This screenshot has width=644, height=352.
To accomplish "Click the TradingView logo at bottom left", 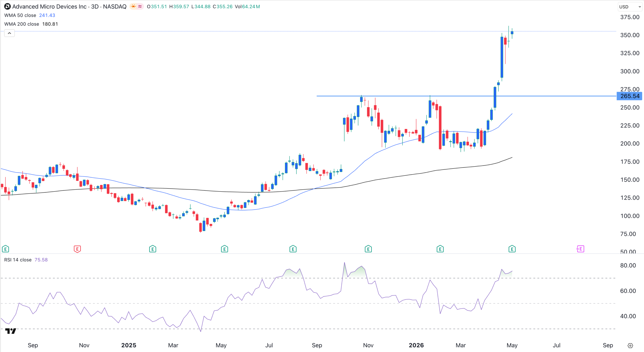I will pyautogui.click(x=11, y=331).
